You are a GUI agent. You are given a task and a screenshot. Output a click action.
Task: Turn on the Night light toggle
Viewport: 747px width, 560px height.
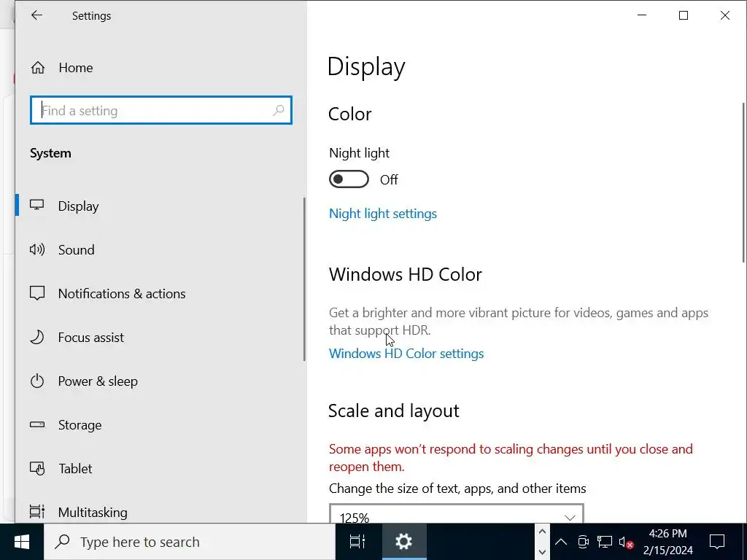coord(349,179)
